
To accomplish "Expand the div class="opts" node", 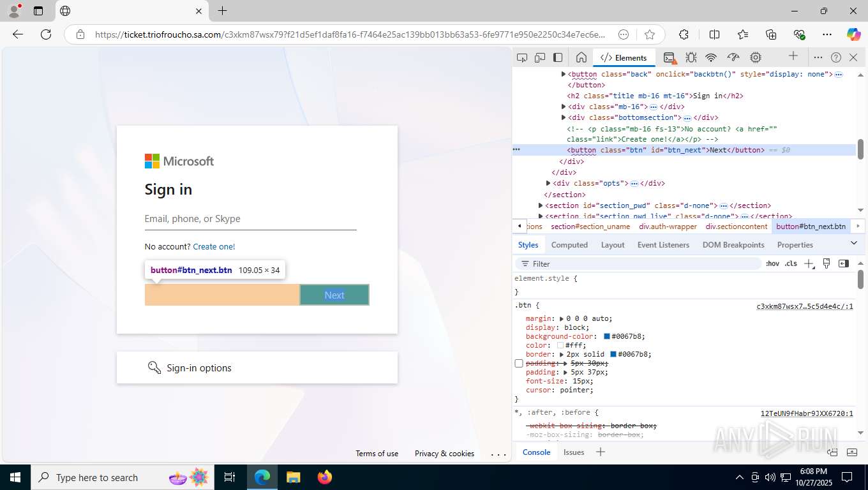I will point(548,183).
